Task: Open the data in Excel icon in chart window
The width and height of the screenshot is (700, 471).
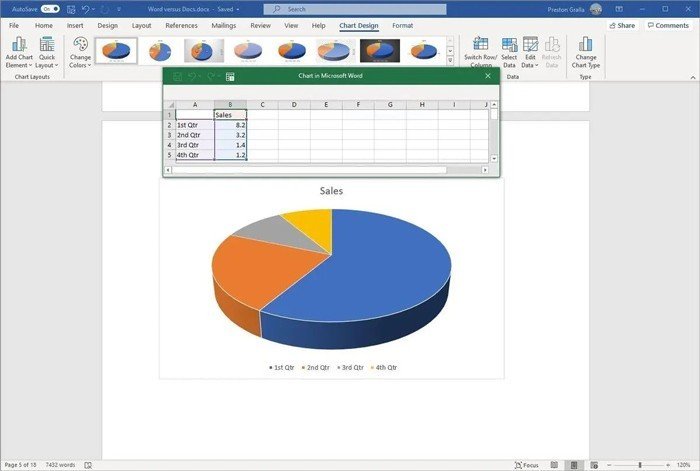Action: click(230, 76)
